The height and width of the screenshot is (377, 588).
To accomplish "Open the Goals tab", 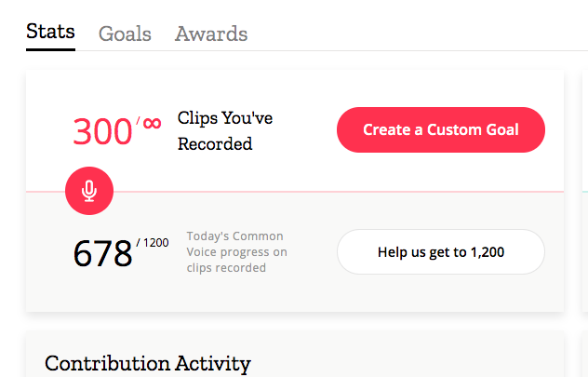I will coord(125,34).
